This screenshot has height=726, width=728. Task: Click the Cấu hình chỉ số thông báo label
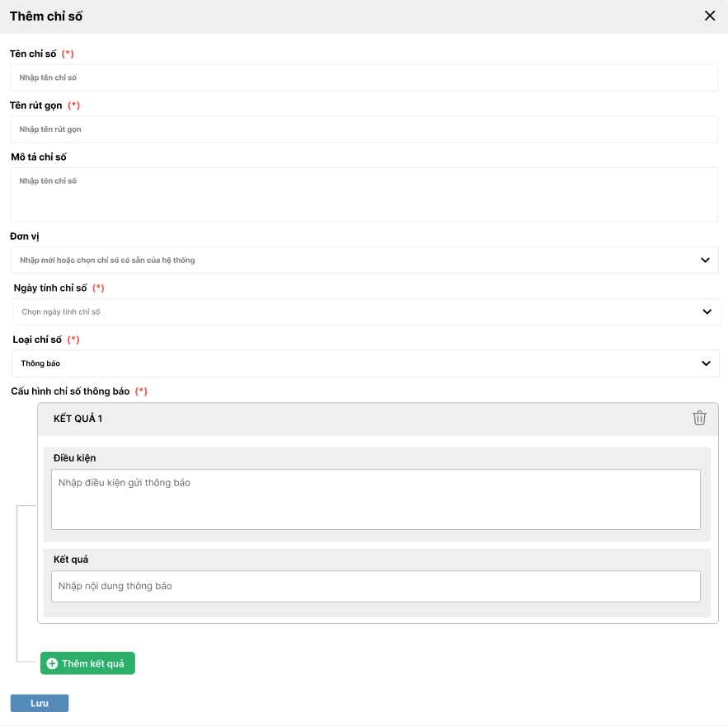pyautogui.click(x=70, y=391)
